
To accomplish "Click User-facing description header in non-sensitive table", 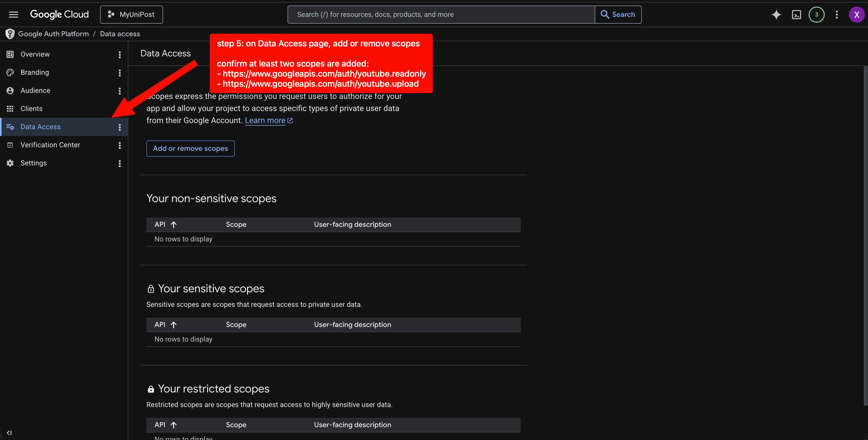I will coord(352,225).
